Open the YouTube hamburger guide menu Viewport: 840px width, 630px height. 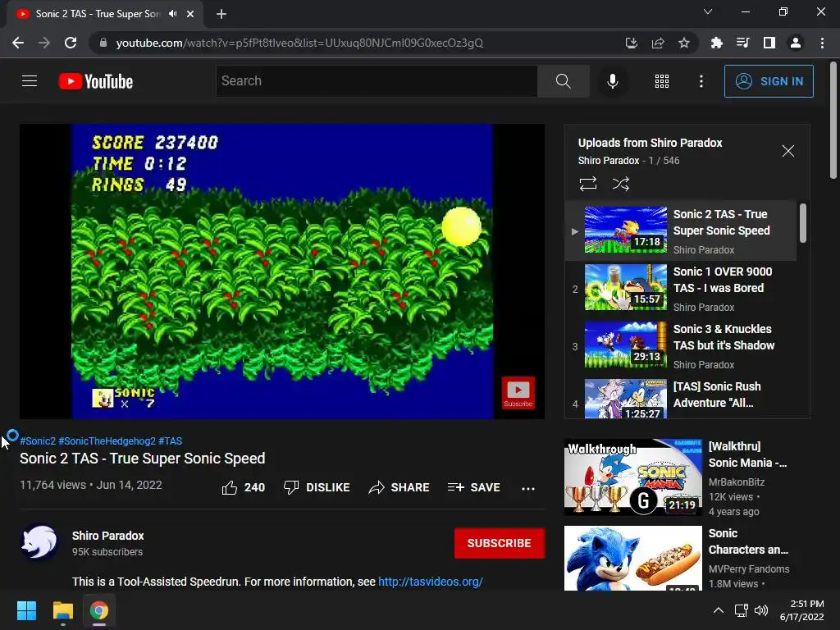[x=30, y=81]
